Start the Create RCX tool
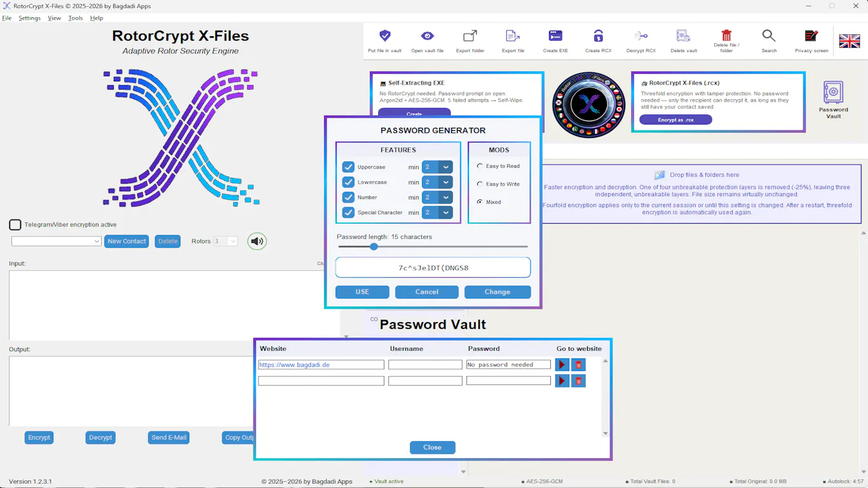 (598, 36)
